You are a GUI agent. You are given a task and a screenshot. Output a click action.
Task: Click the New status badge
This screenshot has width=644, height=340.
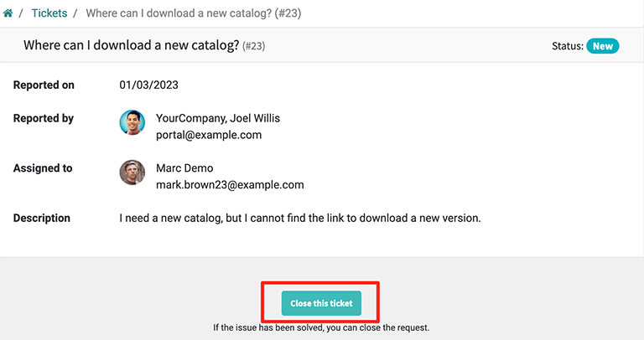click(602, 46)
